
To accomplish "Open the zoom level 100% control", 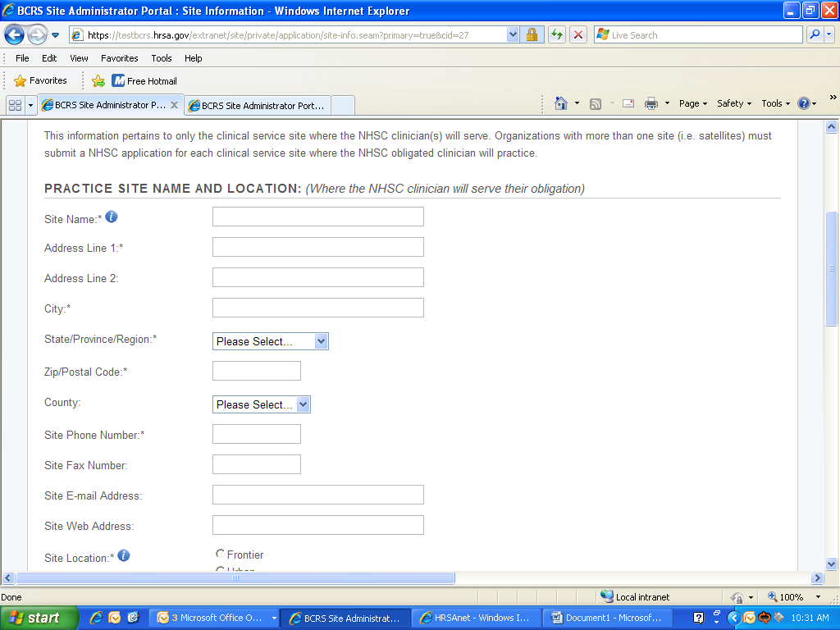I will pos(794,597).
